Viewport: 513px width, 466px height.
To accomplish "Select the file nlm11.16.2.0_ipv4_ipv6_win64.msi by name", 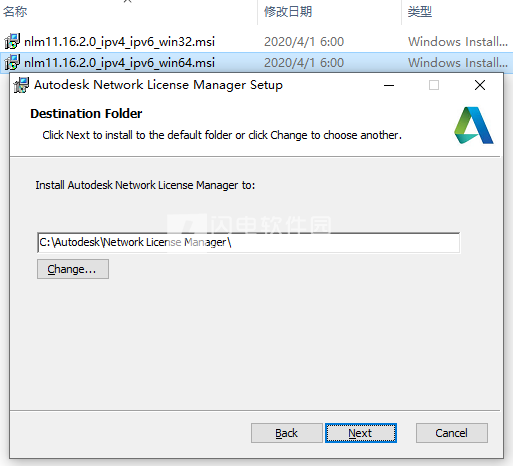I will click(120, 63).
